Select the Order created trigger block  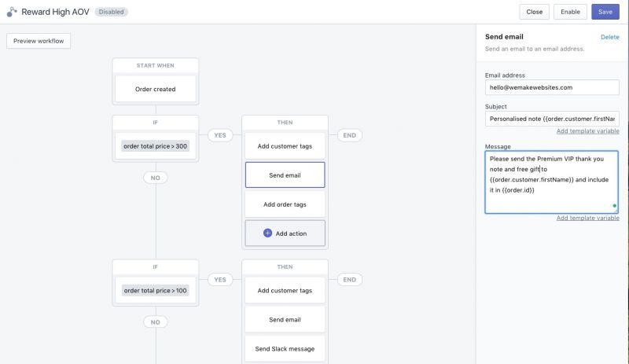point(155,89)
